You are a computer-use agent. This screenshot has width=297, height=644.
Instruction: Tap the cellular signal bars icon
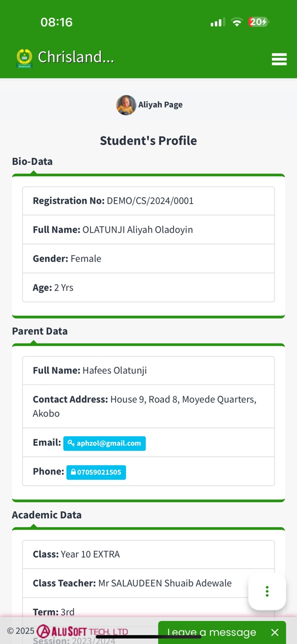click(217, 22)
